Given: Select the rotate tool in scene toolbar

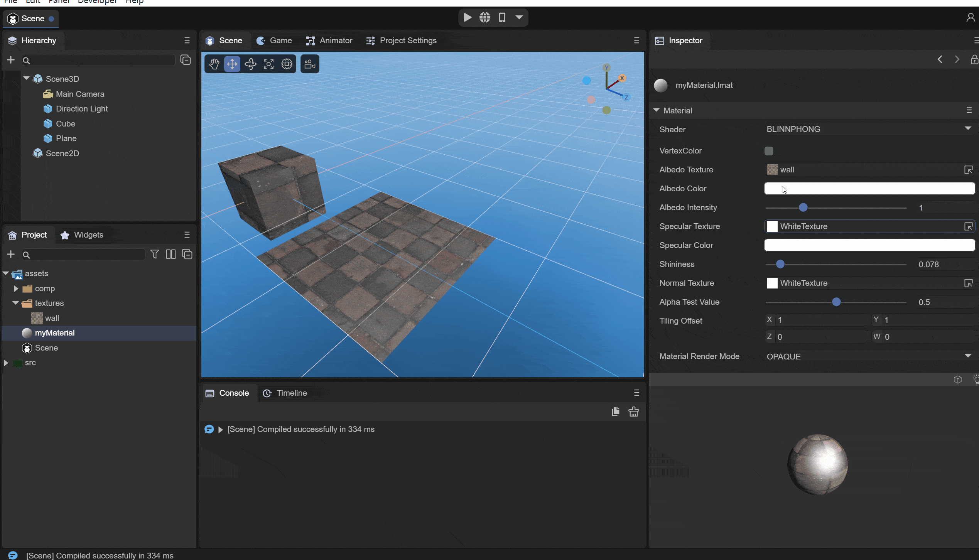Looking at the screenshot, I should [250, 64].
